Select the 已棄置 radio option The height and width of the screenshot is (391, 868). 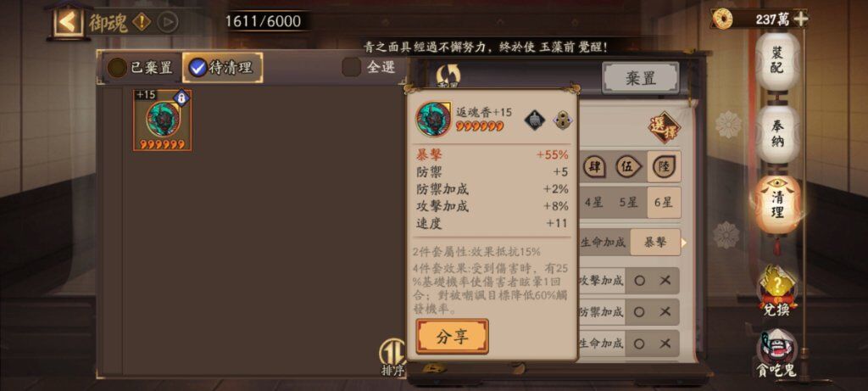pyautogui.click(x=142, y=68)
